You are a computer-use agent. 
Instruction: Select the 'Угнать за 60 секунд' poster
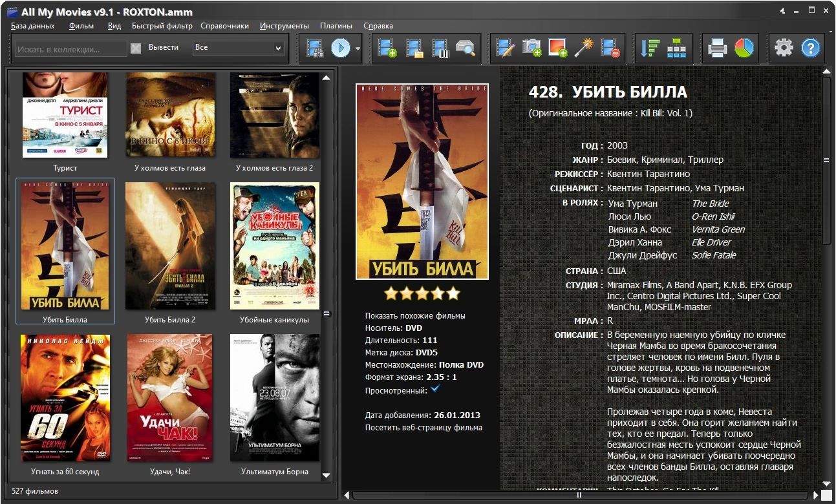(65, 397)
